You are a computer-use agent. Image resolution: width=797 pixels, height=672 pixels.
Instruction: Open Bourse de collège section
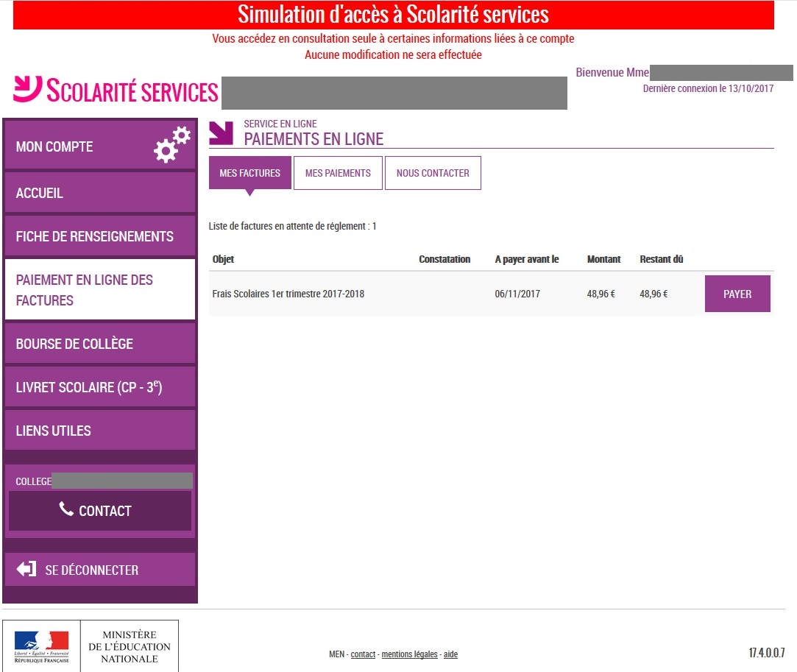click(100, 344)
